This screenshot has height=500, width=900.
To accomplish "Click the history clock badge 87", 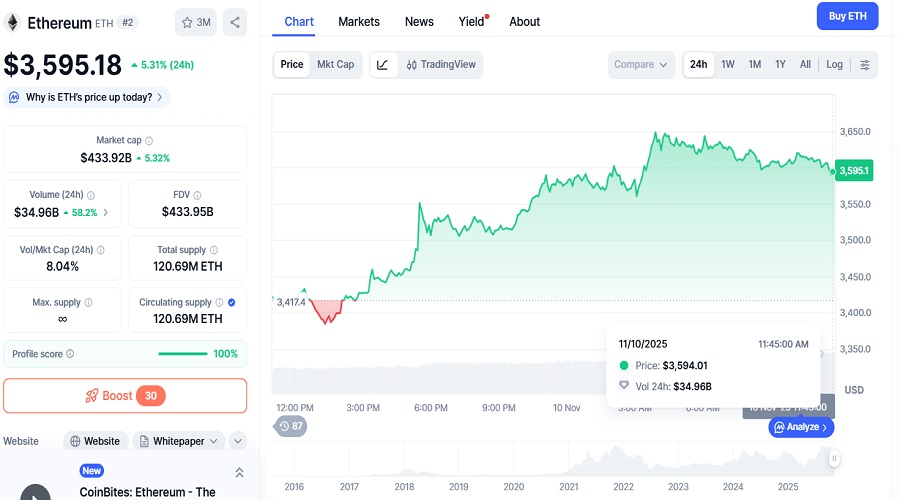I will point(290,426).
